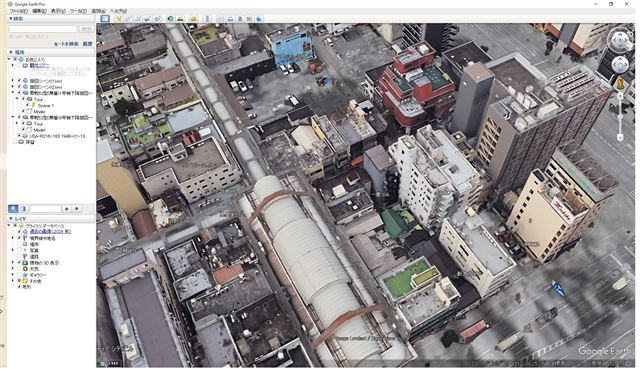
Task: Click the zoom slider handle
Action: click(620, 117)
